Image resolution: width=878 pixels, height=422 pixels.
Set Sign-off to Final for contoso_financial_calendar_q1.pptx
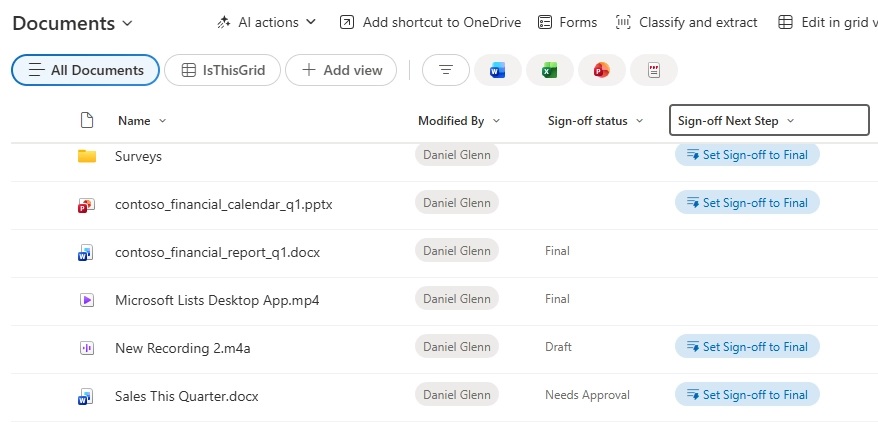click(747, 202)
